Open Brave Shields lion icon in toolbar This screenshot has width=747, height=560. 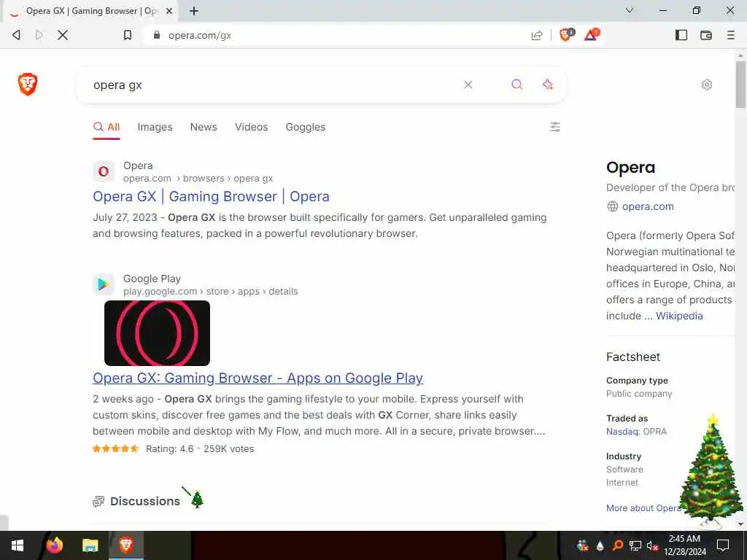click(566, 35)
